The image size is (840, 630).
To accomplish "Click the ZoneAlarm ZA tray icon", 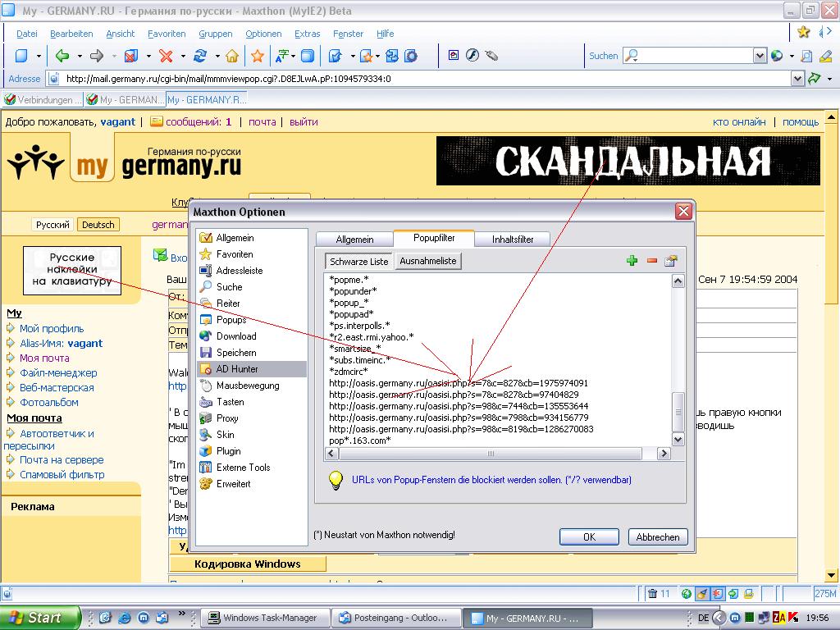I will pos(778,618).
